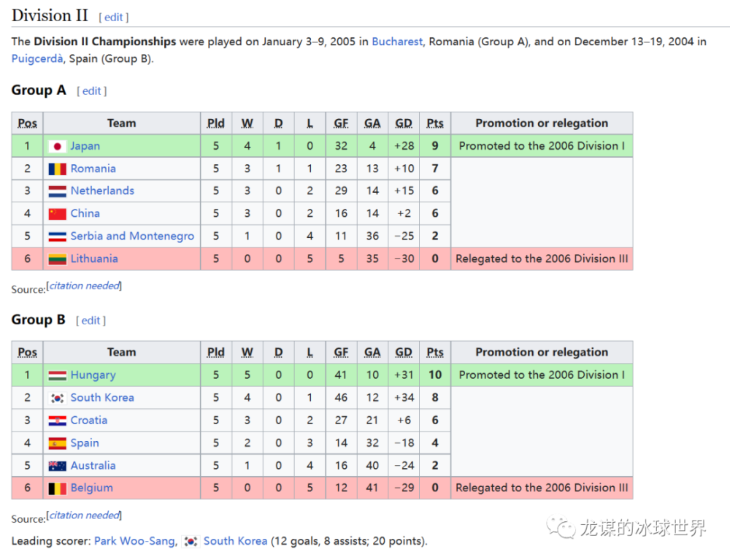Click the China flag icon
Image resolution: width=730 pixels, height=560 pixels.
point(57,214)
